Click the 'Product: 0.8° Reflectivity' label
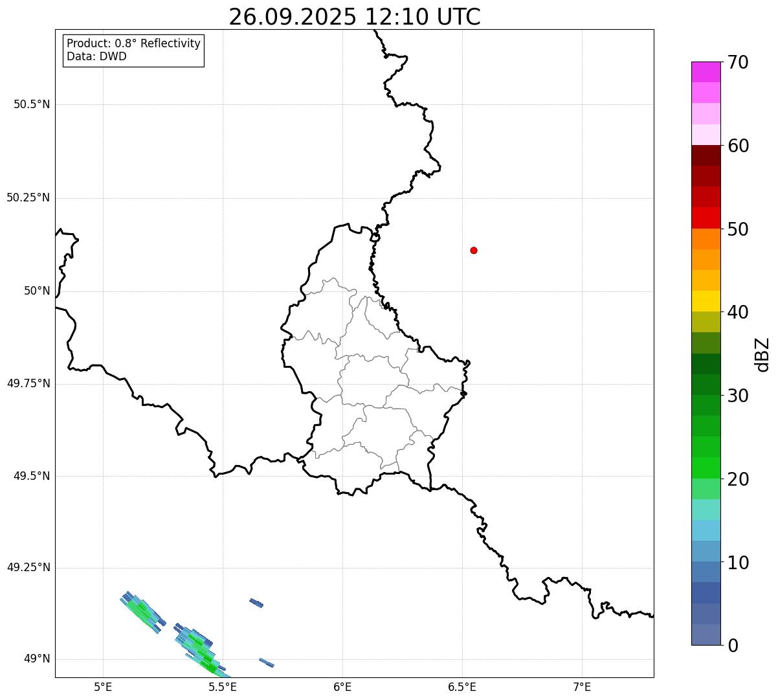The height and width of the screenshot is (700, 778). (x=134, y=43)
